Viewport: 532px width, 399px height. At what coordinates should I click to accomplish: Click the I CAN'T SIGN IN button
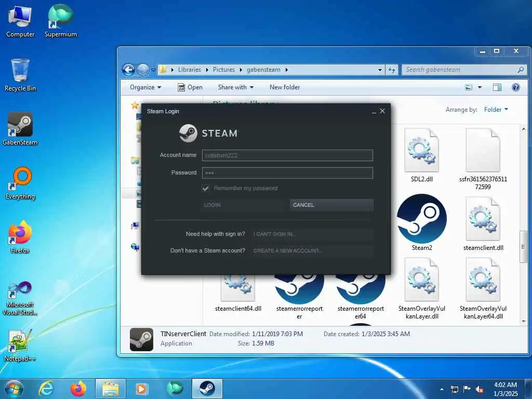[312, 234]
